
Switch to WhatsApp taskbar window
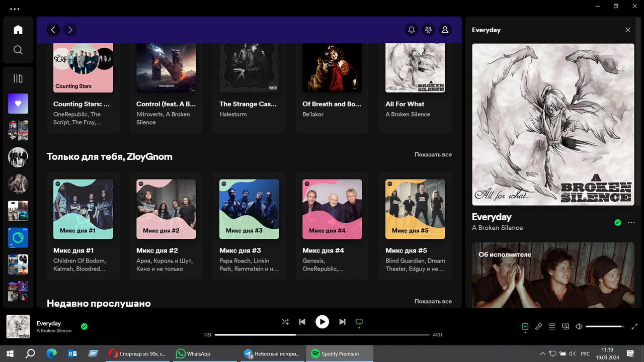point(205,354)
